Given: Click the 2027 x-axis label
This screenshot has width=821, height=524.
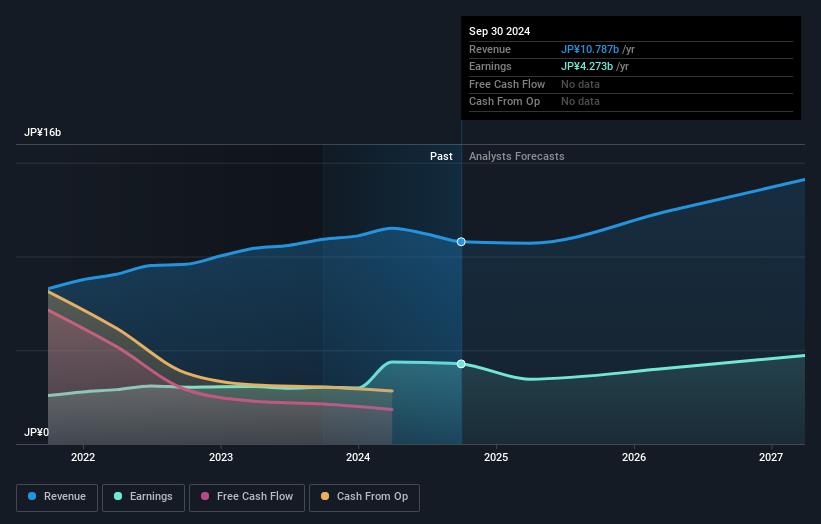Looking at the screenshot, I should tap(771, 458).
